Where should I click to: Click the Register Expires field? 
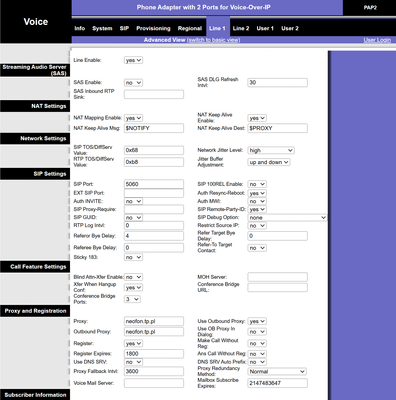[154, 354]
